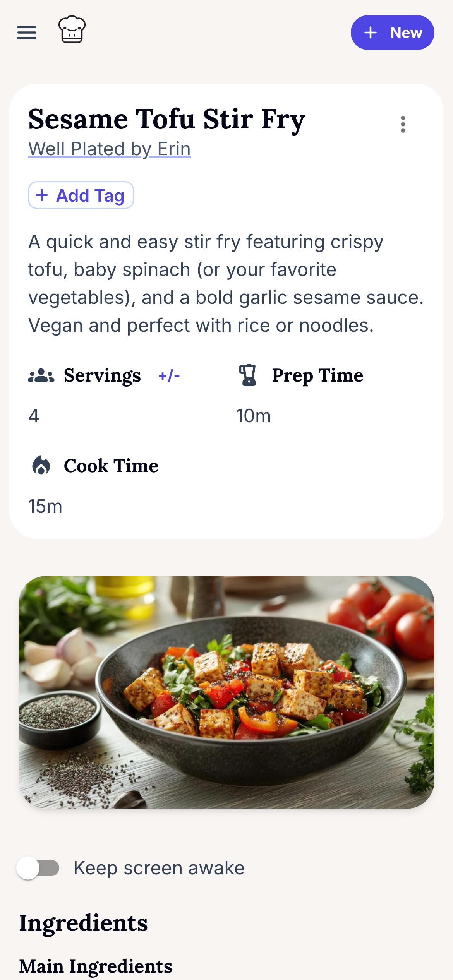The width and height of the screenshot is (453, 980).
Task: Click the chef hat logo
Action: pyautogui.click(x=72, y=29)
